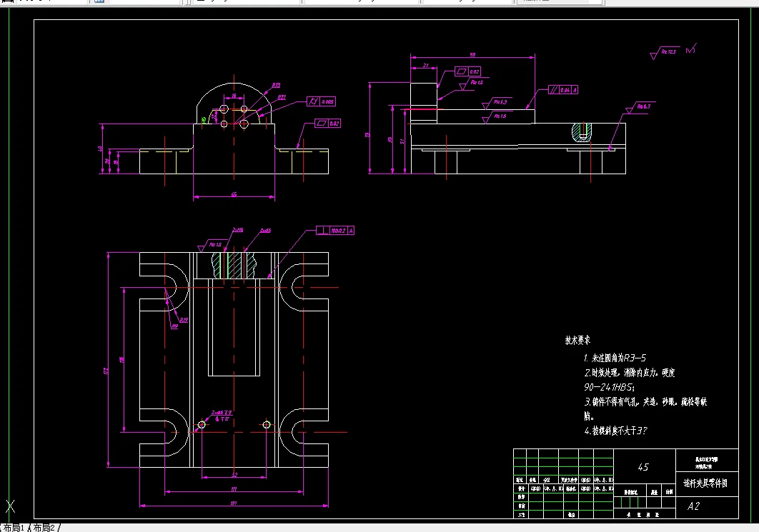The image size is (759, 532).
Task: Select the '65' width dimension under front view
Action: point(234,194)
